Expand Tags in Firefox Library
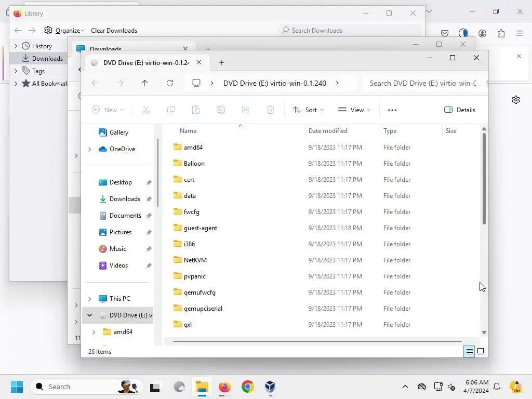This screenshot has width=532, height=399. click(x=16, y=71)
